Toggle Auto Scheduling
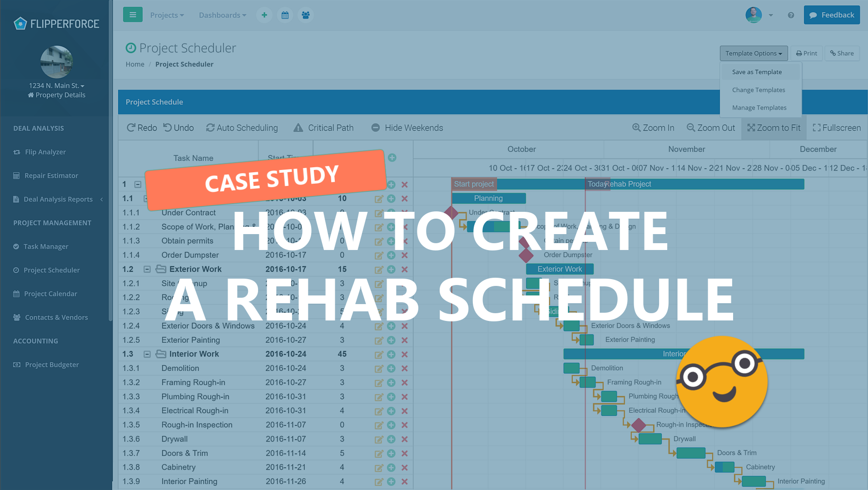The width and height of the screenshot is (868, 490). click(242, 128)
